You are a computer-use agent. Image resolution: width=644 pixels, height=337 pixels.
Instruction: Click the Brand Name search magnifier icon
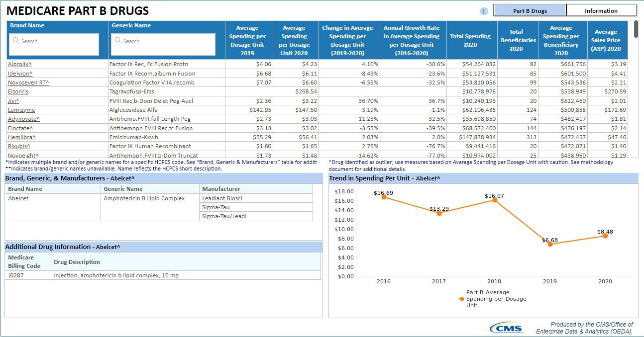16,41
